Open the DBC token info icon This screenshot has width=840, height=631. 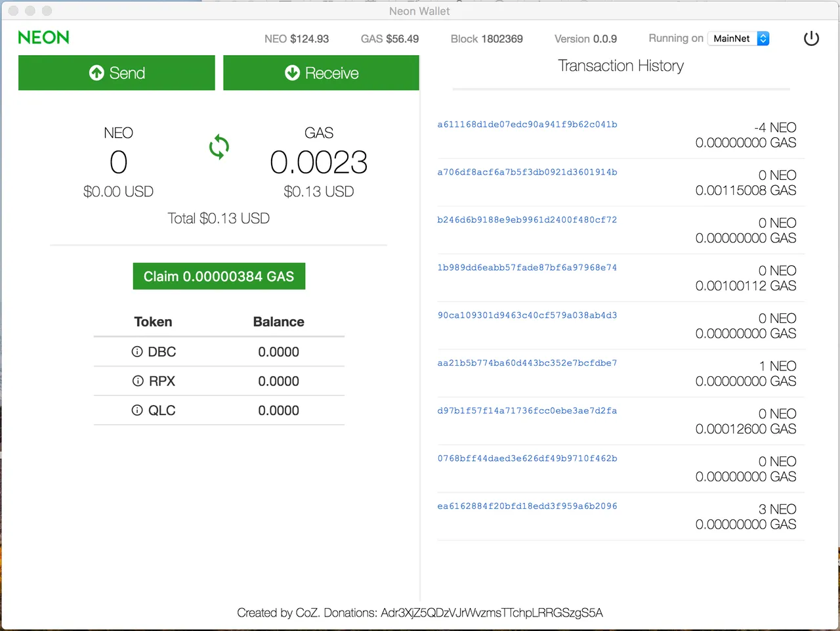tap(137, 352)
